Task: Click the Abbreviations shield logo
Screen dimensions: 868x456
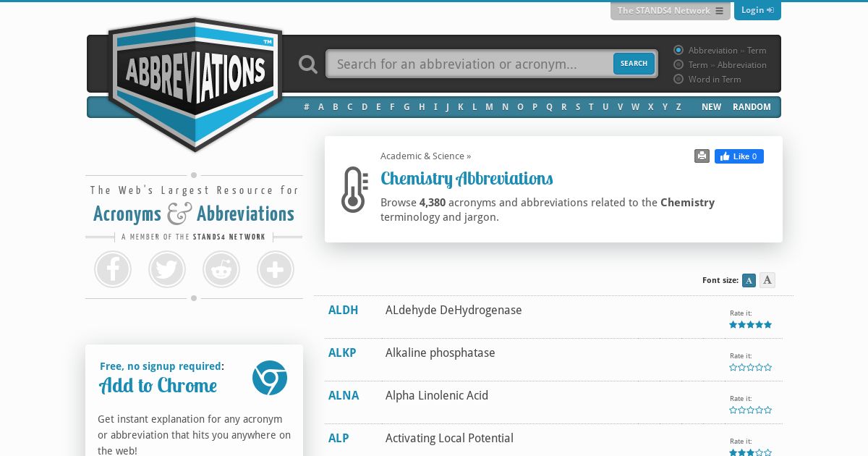Action: pyautogui.click(x=195, y=84)
